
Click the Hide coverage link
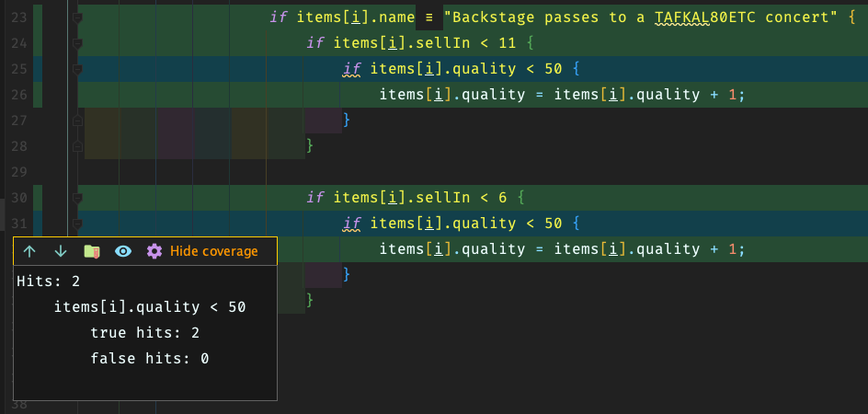tap(213, 251)
